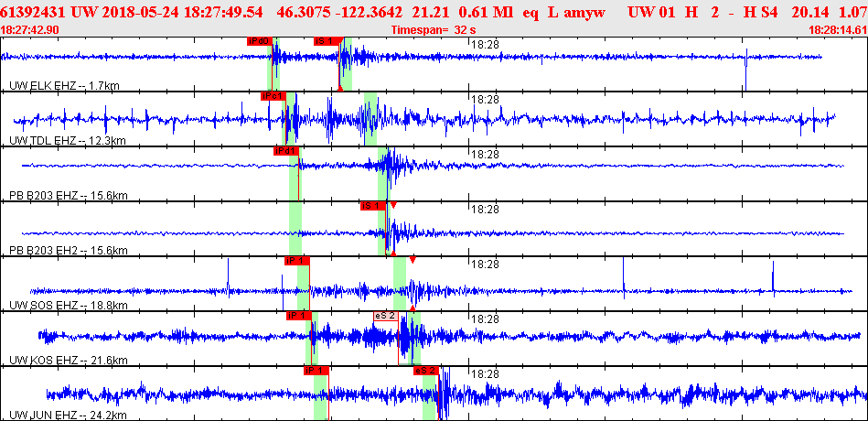Click the 18:28 time tick on JUN trace

485,374
